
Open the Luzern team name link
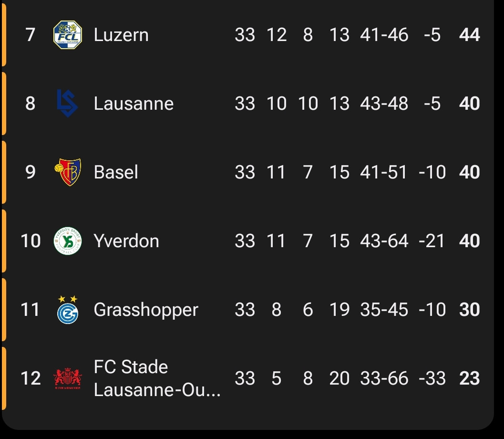(121, 35)
